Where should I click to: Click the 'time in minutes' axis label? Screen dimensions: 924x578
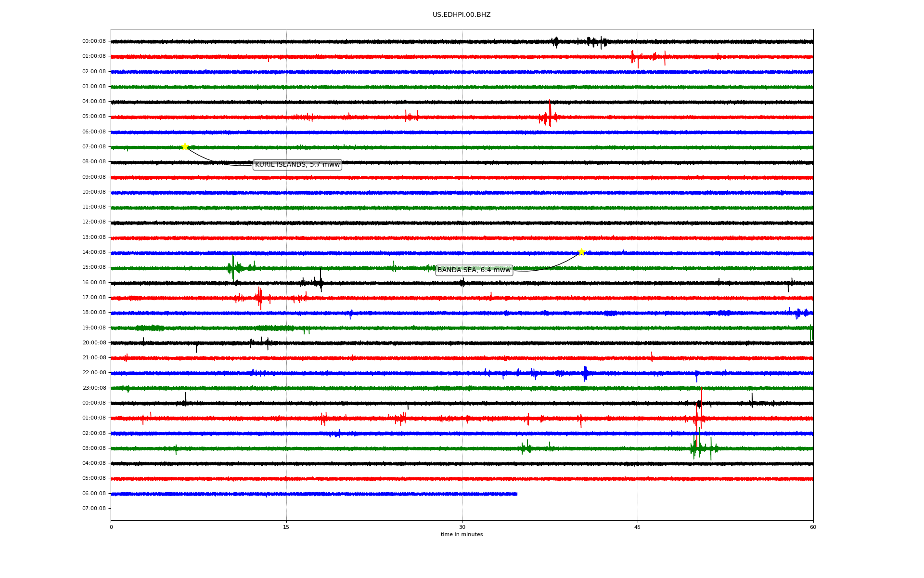point(461,534)
